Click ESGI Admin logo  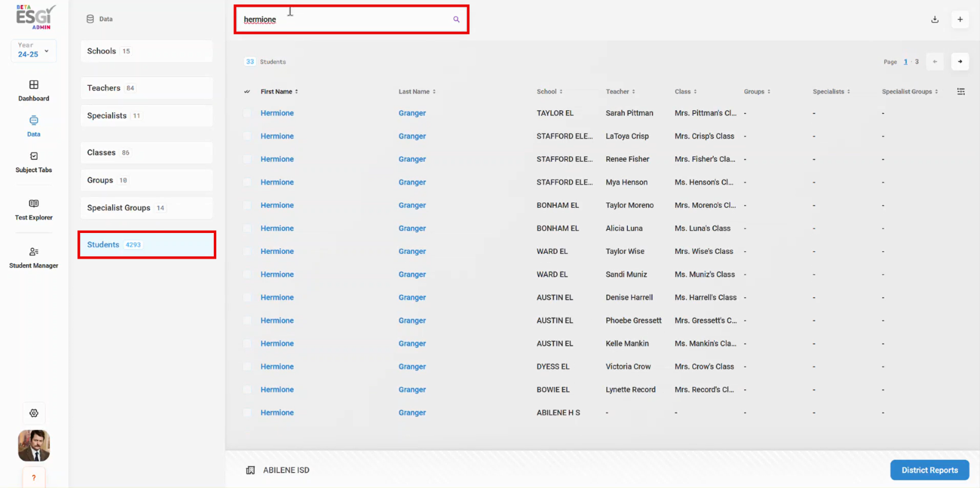(x=35, y=17)
